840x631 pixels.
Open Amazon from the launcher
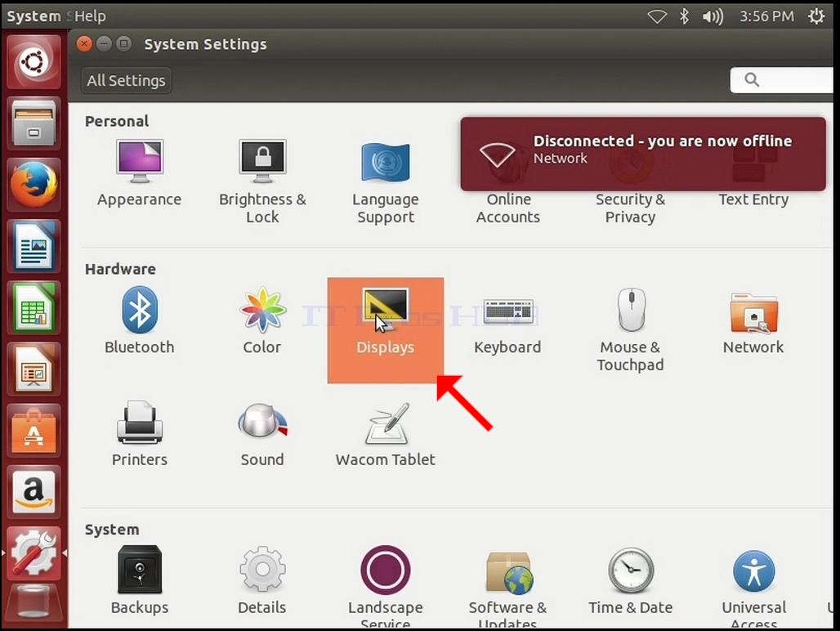click(34, 492)
